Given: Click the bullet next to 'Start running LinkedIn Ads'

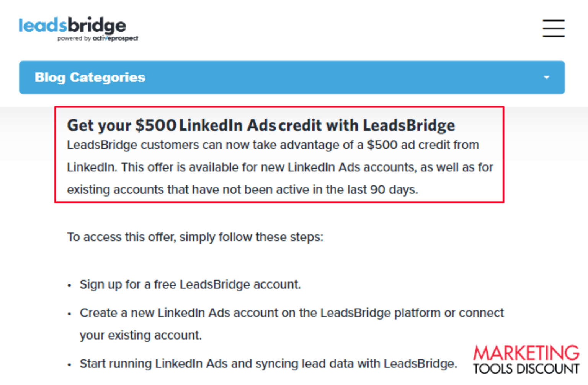Looking at the screenshot, I should 70,364.
